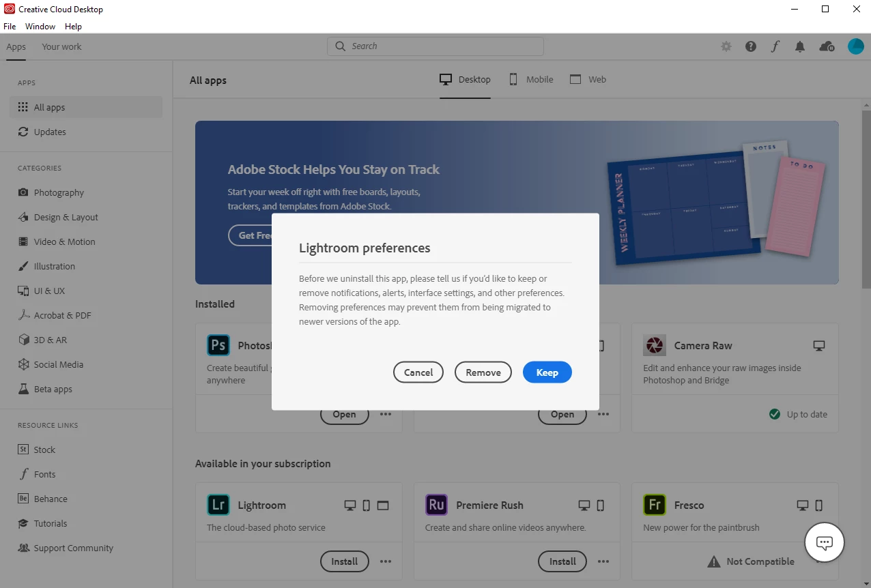Click Lightroom's web platform icon
This screenshot has width=871, height=588.
click(383, 505)
